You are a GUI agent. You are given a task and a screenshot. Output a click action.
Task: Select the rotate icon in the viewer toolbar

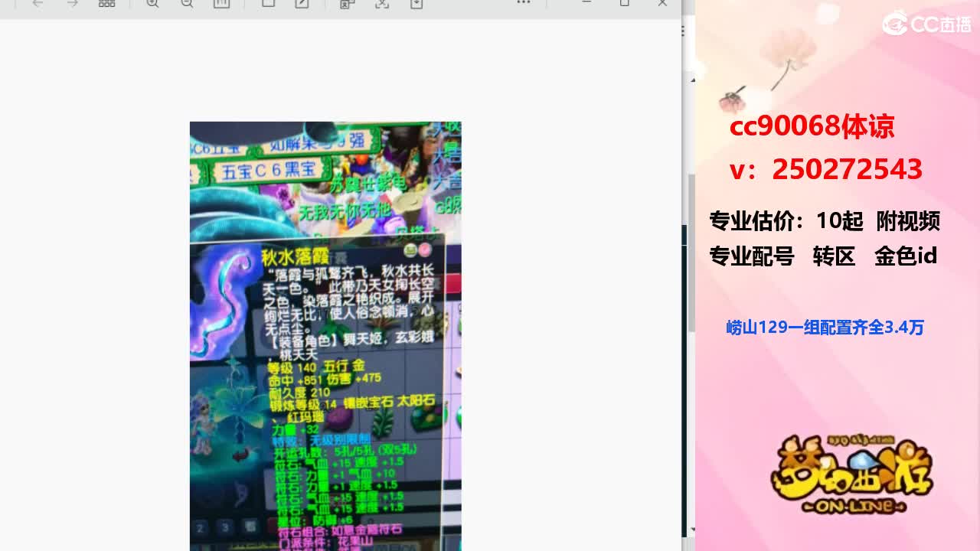(268, 4)
